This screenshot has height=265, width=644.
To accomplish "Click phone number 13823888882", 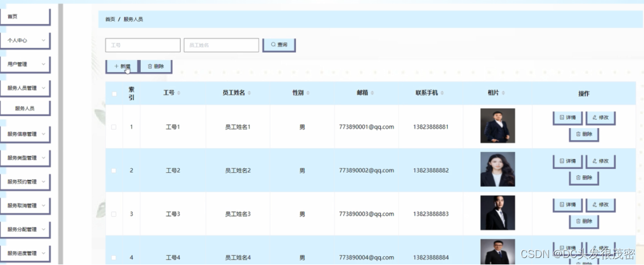I will (x=431, y=171).
